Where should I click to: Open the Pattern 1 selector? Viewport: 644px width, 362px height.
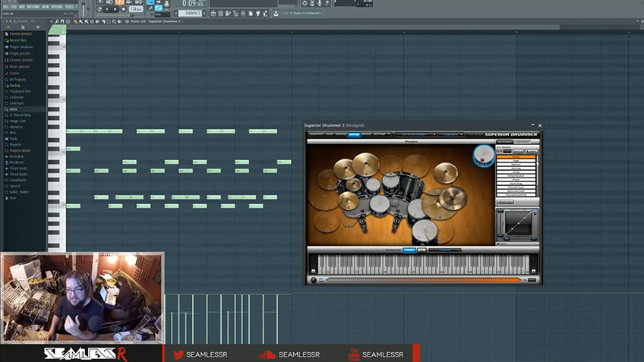click(194, 13)
